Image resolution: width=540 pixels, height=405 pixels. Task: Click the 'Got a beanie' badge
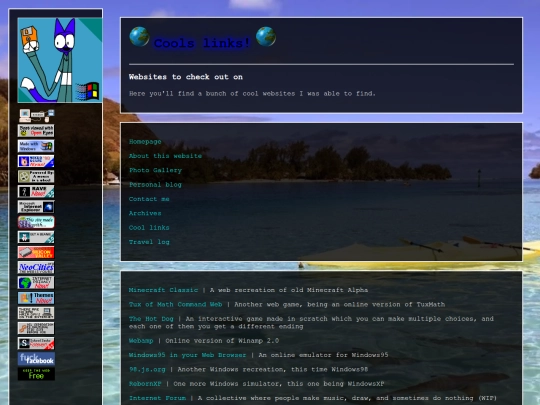click(36, 237)
